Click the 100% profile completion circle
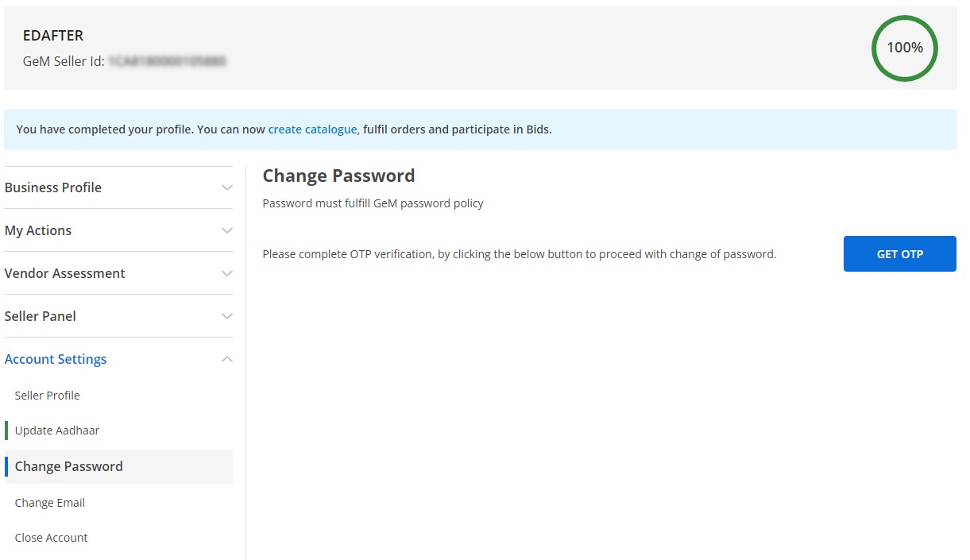This screenshot has height=560, width=970. pyautogui.click(x=904, y=48)
